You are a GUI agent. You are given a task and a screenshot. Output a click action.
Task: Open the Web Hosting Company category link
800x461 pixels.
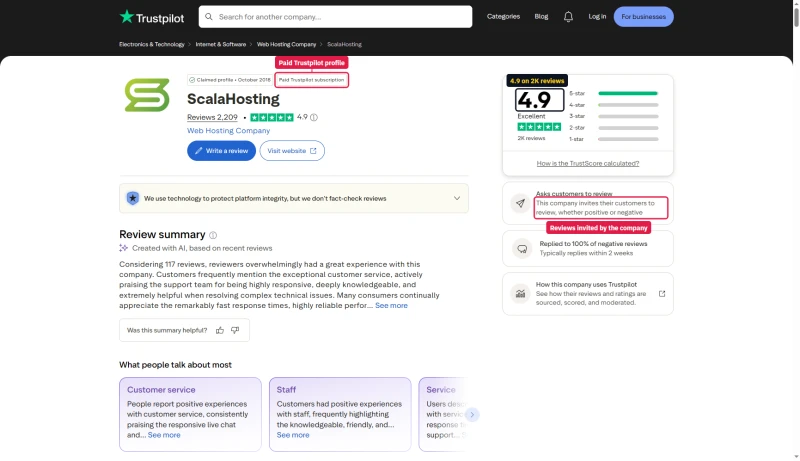pos(229,131)
